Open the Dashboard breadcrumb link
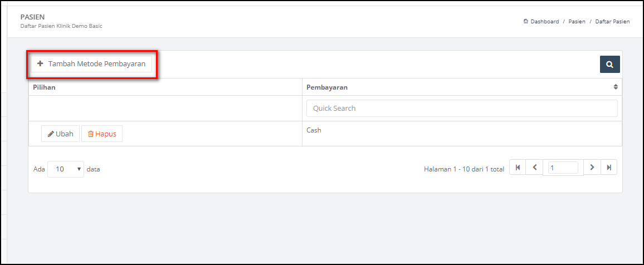 pyautogui.click(x=545, y=21)
